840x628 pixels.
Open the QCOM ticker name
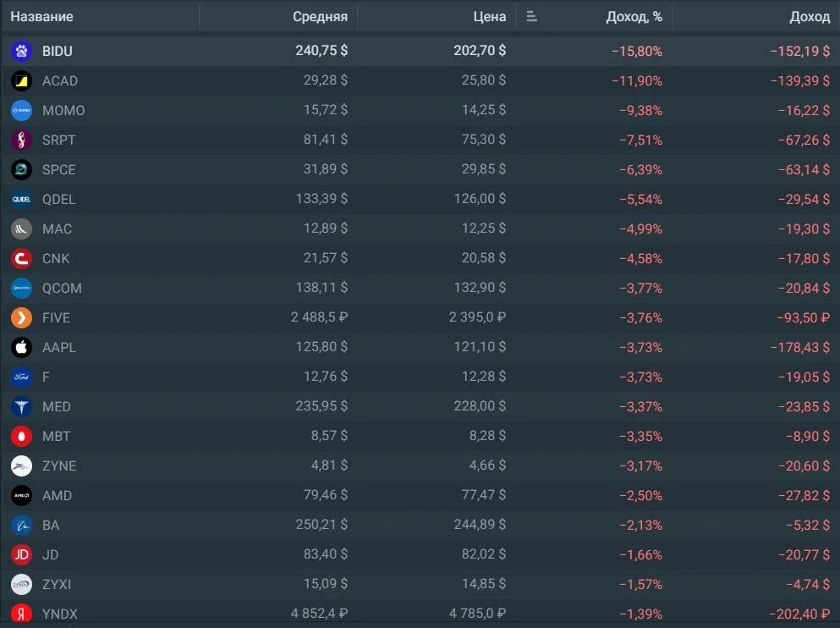[62, 289]
